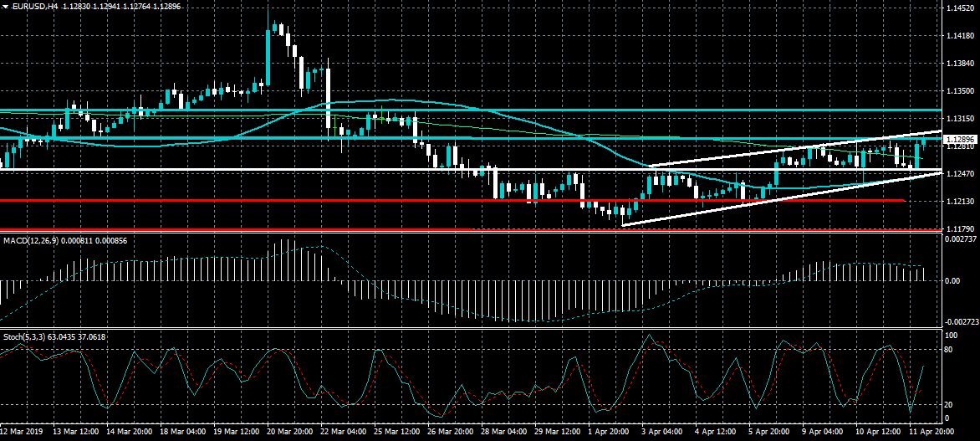Click the 4 Apr 12:00 time label
This screenshot has height=441, width=980.
click(717, 432)
